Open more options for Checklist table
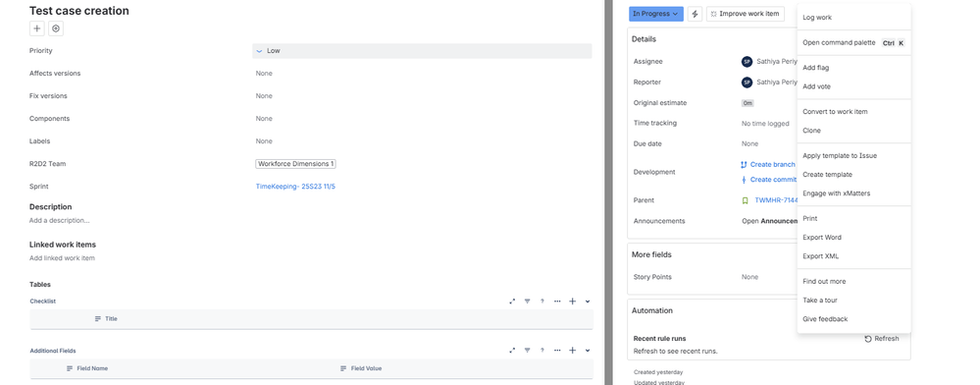980x385 pixels. tap(557, 302)
